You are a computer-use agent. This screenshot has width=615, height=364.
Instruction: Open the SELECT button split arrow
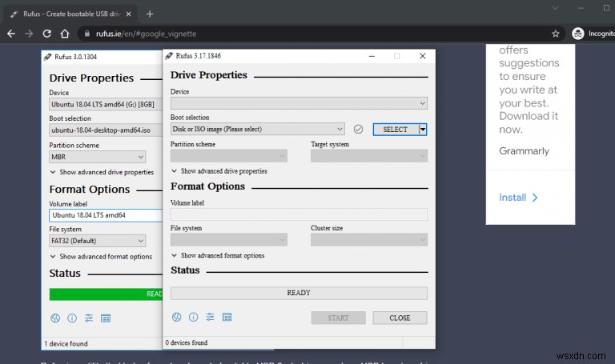point(423,130)
